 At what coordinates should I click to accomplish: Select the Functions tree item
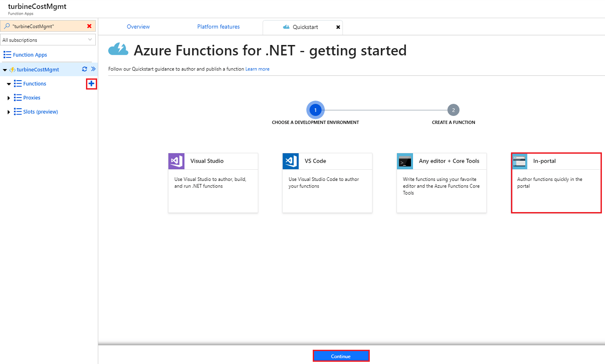tap(35, 84)
